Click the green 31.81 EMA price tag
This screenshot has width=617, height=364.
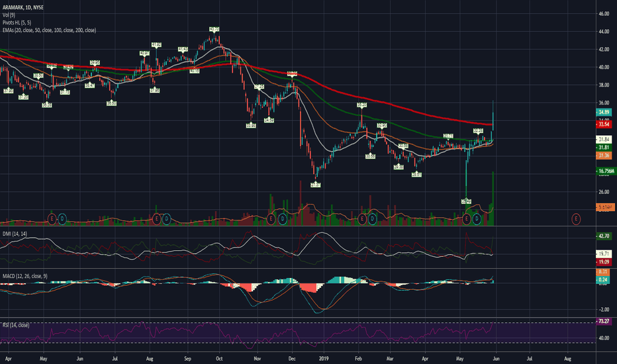[604, 148]
